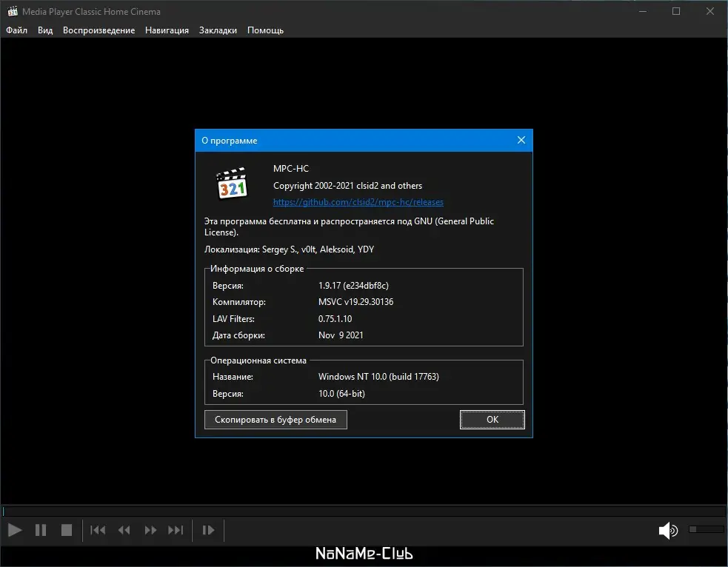Open the Воспроизведение menu
The image size is (728, 567).
(x=99, y=30)
